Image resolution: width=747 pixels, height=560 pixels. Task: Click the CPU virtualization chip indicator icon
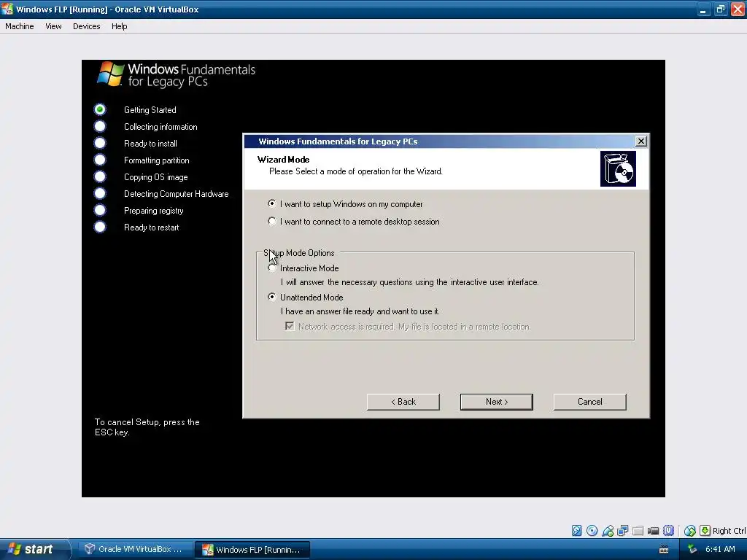[x=668, y=531]
